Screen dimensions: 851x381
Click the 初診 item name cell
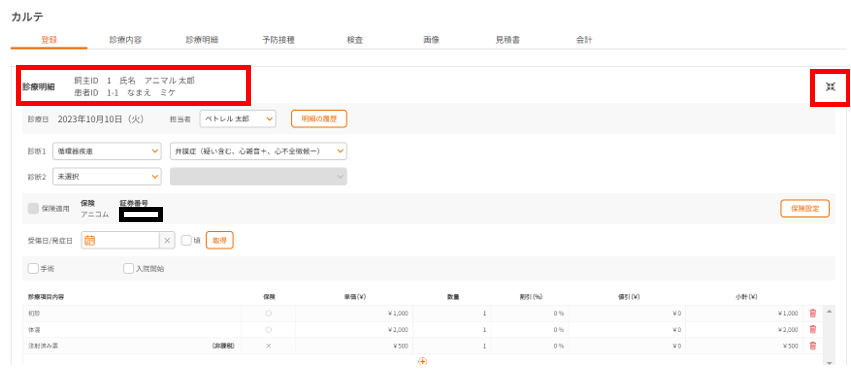point(132,313)
